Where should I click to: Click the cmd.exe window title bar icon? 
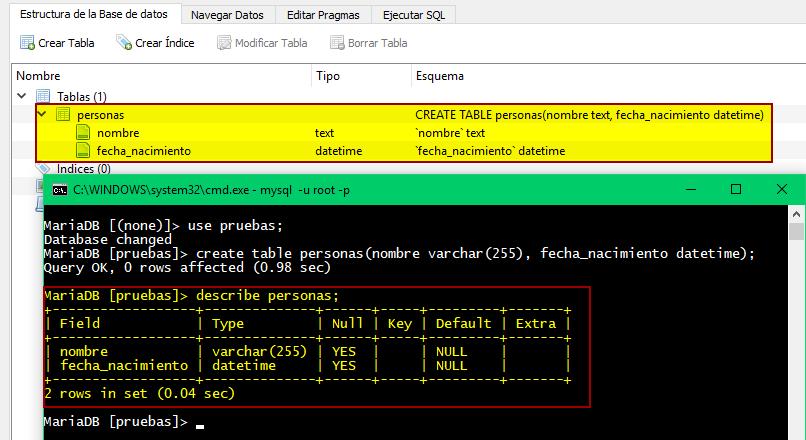tap(60, 190)
